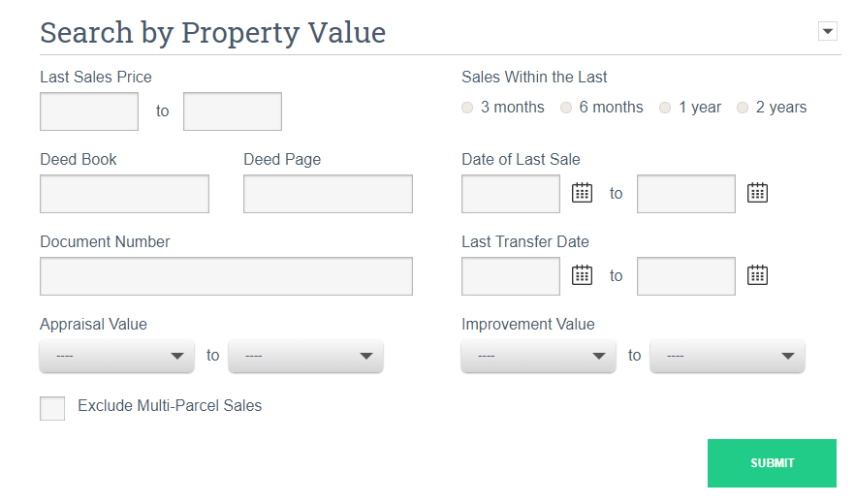855x504 pixels.
Task: Open calendar for Last Transfer Date end
Action: 757,275
